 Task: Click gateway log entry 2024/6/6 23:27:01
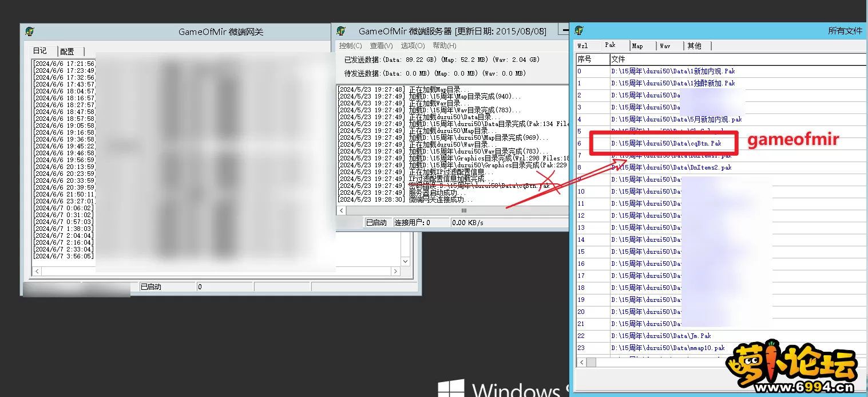pyautogui.click(x=64, y=201)
